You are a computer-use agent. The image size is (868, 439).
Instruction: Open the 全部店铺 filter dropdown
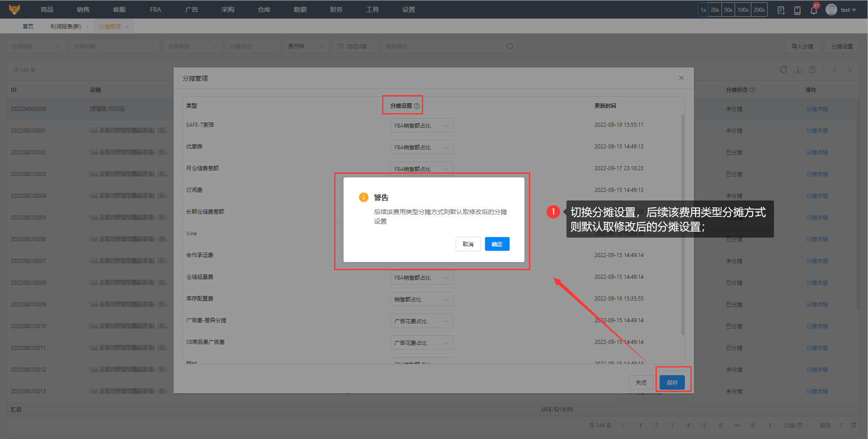(x=114, y=46)
